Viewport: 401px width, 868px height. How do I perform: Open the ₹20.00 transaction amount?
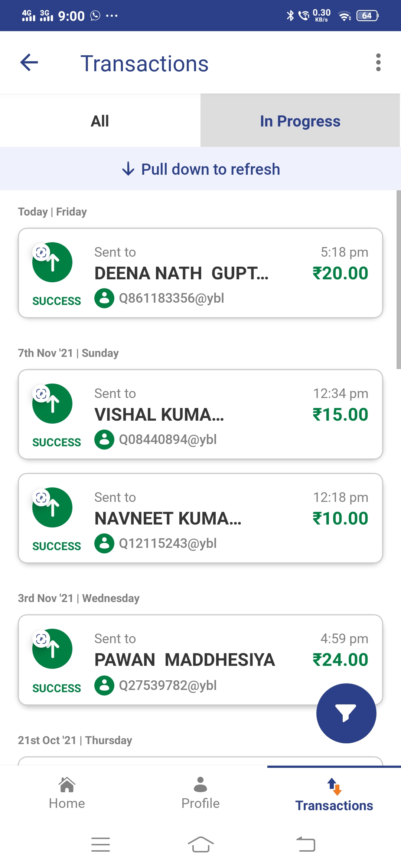click(340, 273)
